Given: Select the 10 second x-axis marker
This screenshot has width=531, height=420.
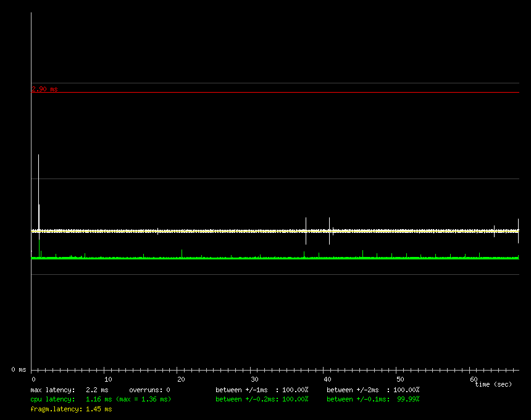Looking at the screenshot, I should tap(107, 379).
